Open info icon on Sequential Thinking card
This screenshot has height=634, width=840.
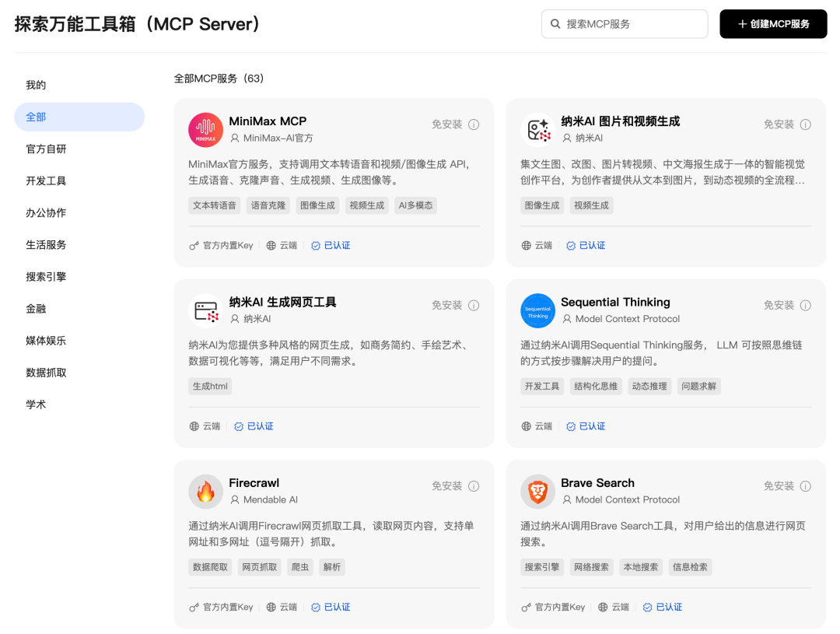click(805, 305)
